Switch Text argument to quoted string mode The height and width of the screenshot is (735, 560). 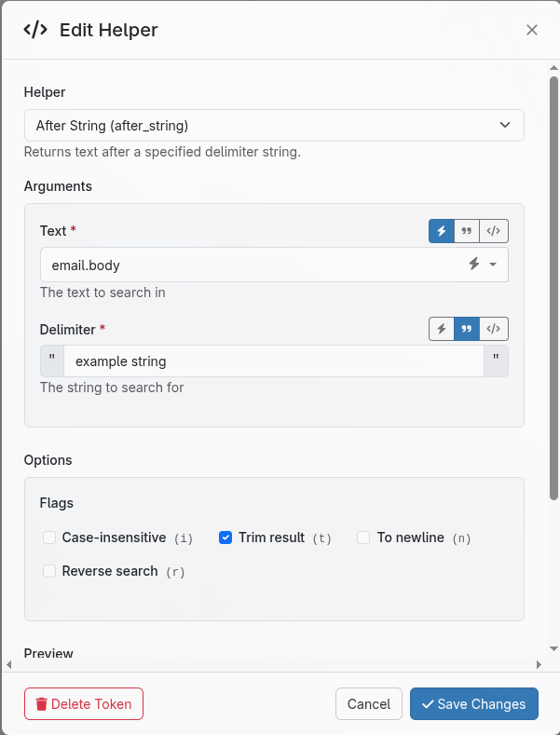click(x=468, y=231)
